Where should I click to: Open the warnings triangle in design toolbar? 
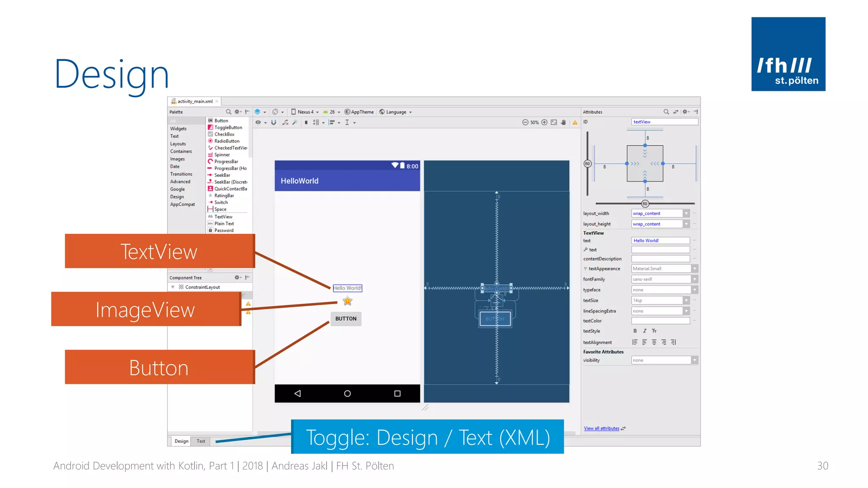pyautogui.click(x=575, y=122)
